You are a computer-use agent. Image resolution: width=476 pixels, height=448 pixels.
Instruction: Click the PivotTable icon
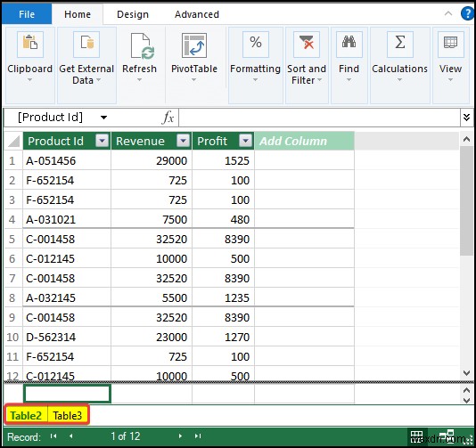point(194,45)
